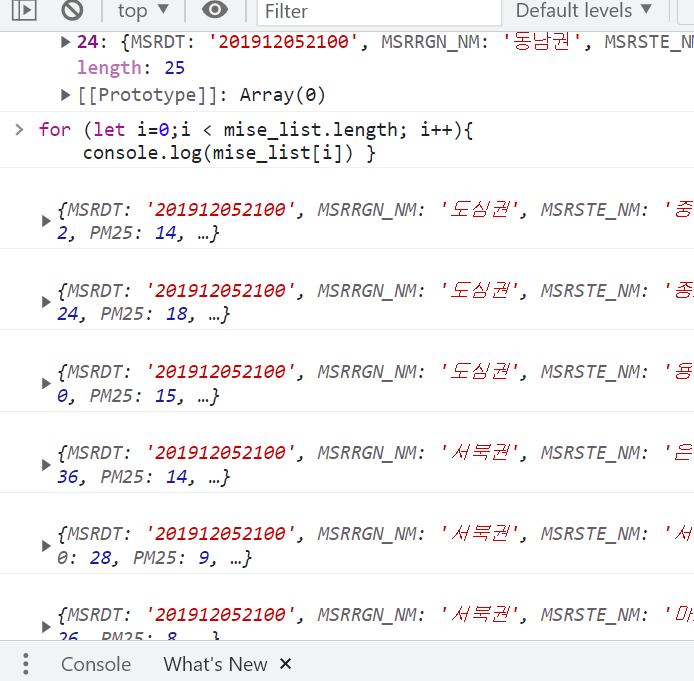Clear the console with the ban icon
694x681 pixels.
click(72, 10)
